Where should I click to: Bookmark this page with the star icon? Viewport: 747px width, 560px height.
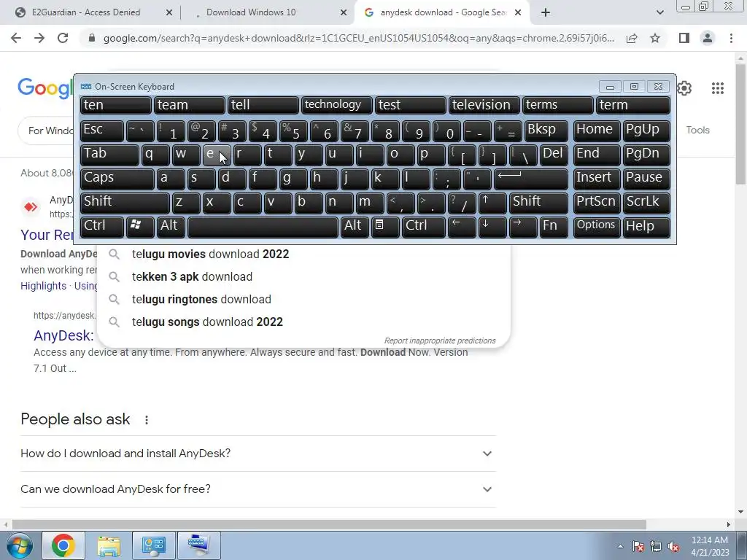point(655,38)
